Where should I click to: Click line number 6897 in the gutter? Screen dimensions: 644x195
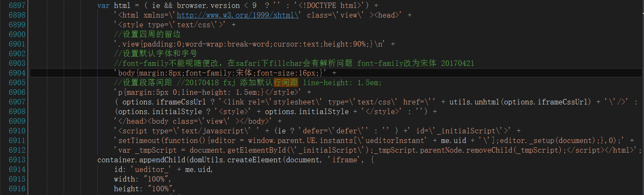click(17, 5)
